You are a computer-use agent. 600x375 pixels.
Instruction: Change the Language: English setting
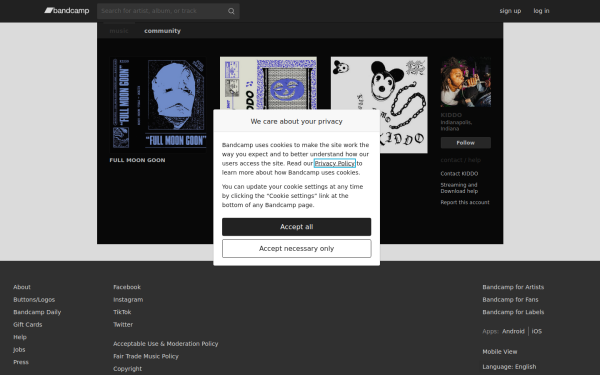pyautogui.click(x=509, y=367)
